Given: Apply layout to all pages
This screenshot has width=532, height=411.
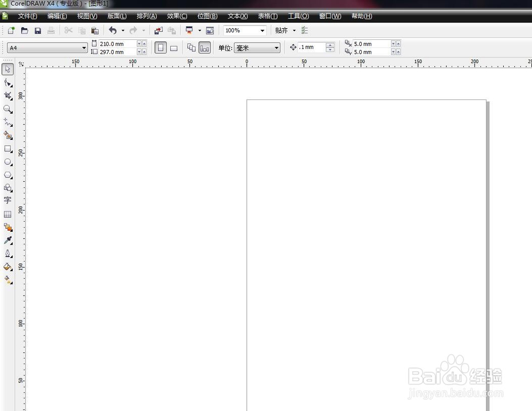Looking at the screenshot, I should click(192, 48).
